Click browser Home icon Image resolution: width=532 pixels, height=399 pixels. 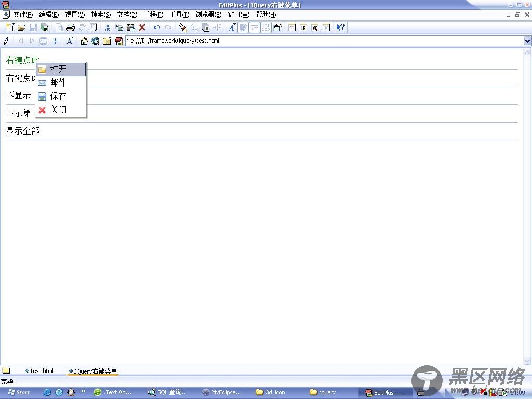84,41
